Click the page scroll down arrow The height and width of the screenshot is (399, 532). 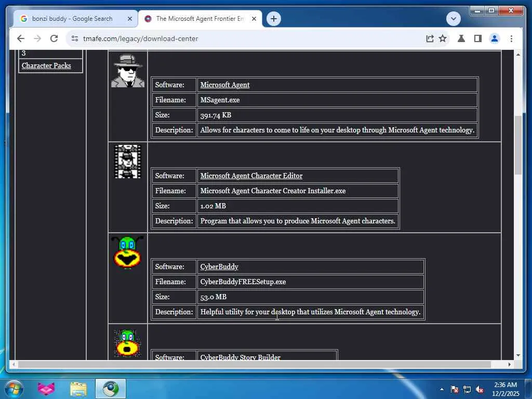coord(518,355)
